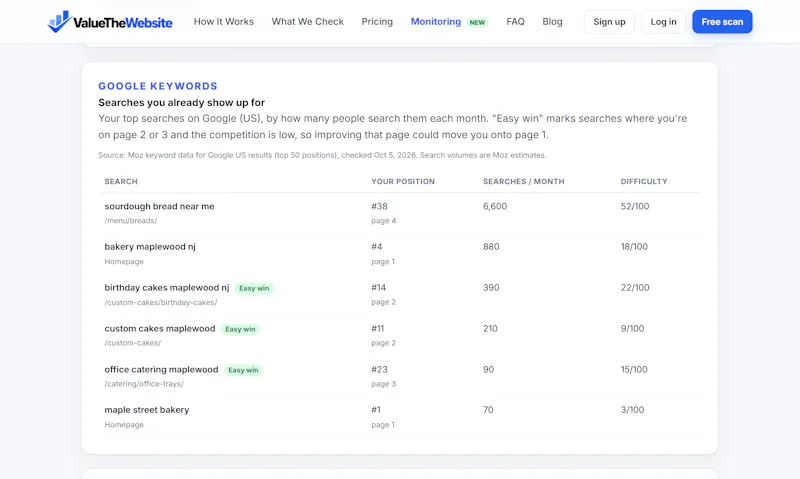Click the 210 searches value
The width and height of the screenshot is (800, 479).
(x=490, y=329)
